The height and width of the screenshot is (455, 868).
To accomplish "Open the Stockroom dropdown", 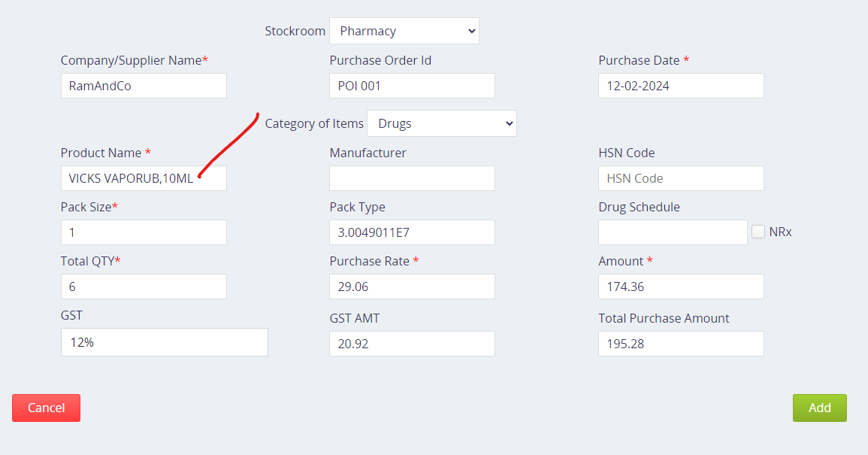I will [x=404, y=31].
